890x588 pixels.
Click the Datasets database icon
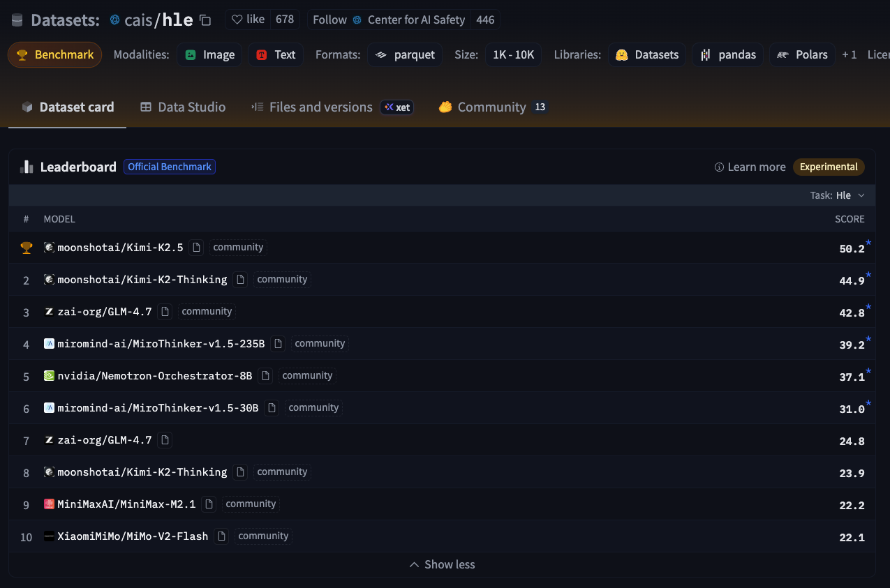[x=17, y=20]
